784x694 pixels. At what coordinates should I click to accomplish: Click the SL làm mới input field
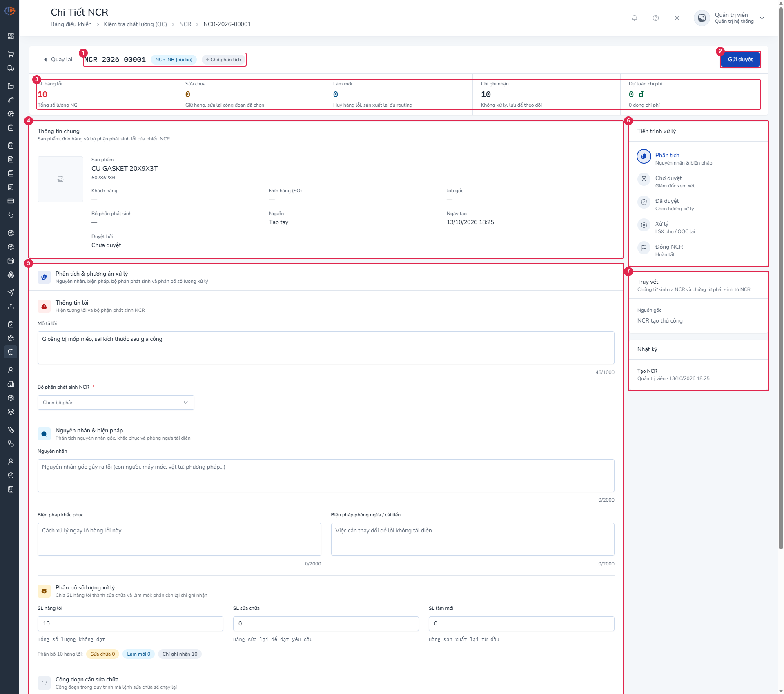coord(521,624)
